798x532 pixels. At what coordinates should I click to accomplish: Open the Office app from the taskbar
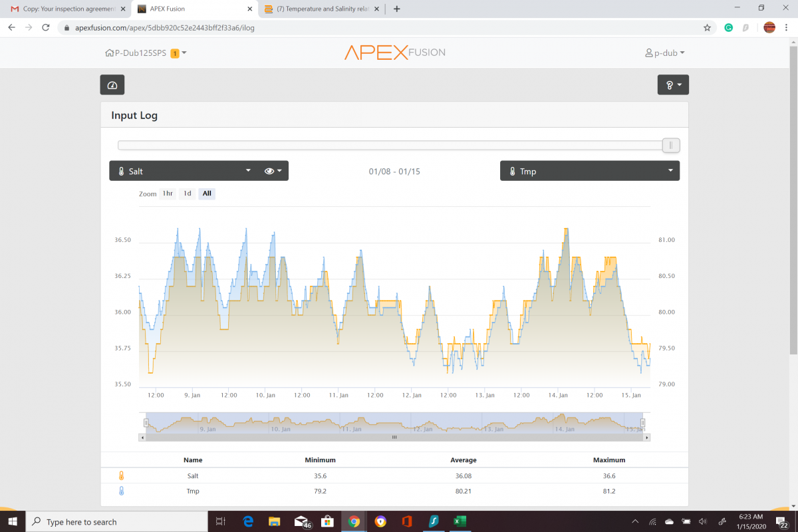407,521
